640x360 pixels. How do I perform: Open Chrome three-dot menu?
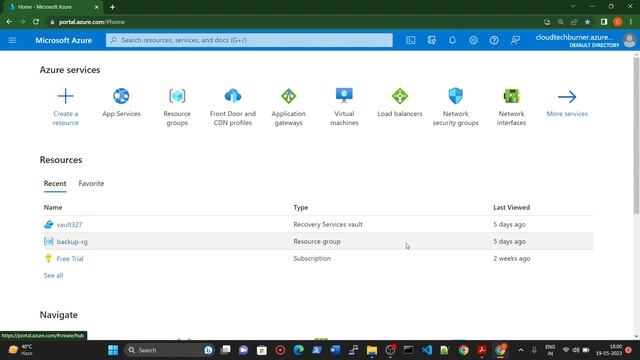point(631,22)
